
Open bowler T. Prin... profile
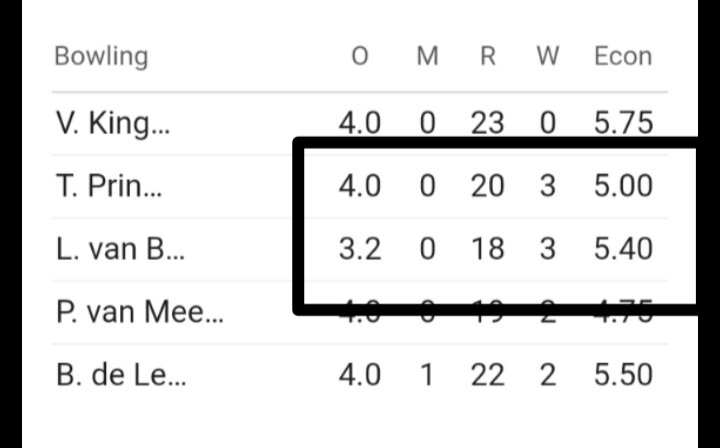[101, 186]
